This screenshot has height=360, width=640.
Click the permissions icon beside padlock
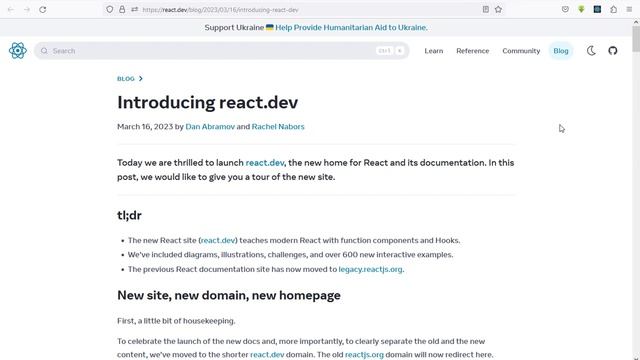pyautogui.click(x=135, y=9)
